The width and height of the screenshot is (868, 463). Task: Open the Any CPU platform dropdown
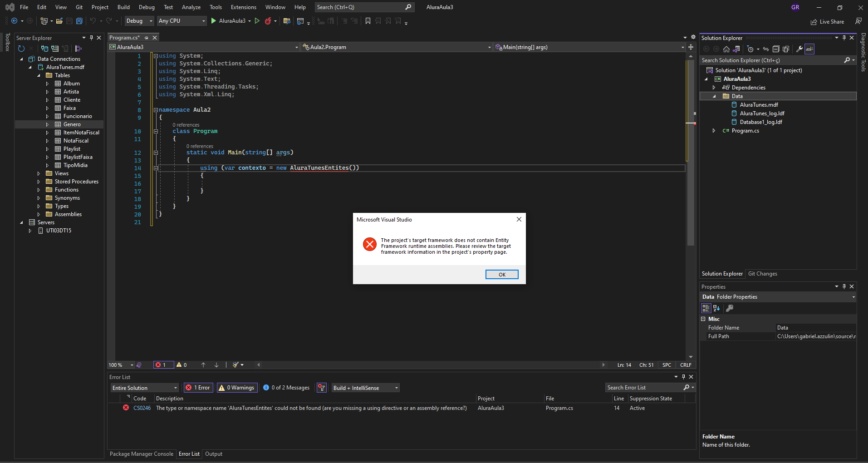coord(182,21)
